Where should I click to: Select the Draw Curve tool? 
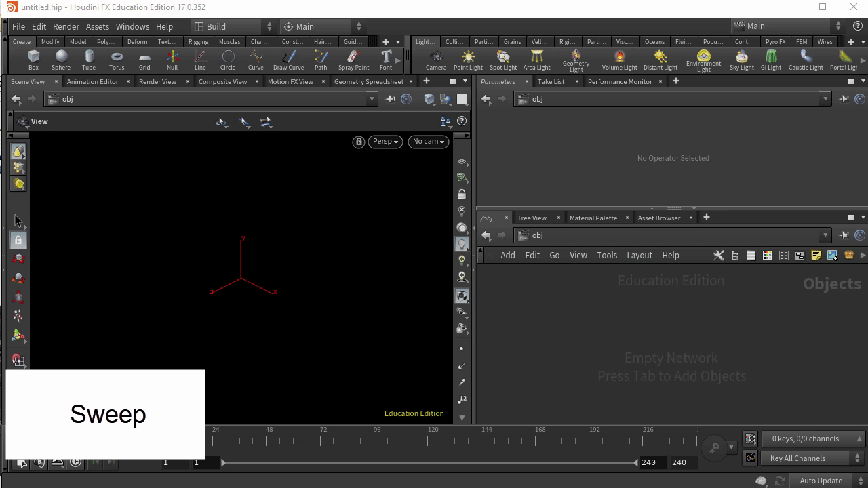[x=288, y=60]
